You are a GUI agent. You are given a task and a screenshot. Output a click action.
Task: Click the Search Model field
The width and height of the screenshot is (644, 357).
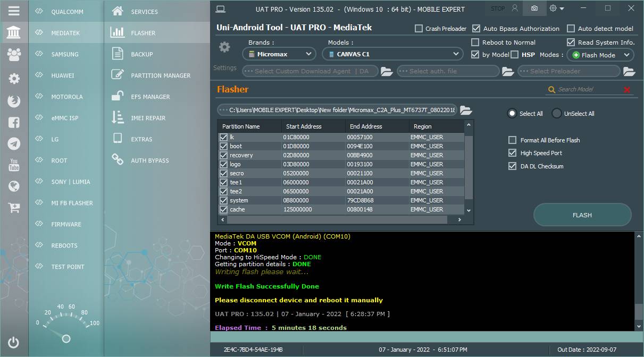point(588,90)
